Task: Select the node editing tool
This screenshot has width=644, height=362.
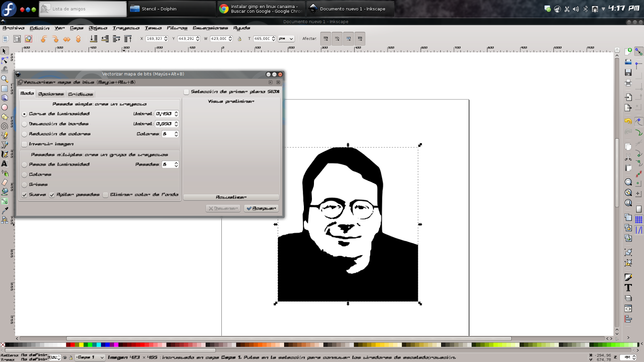Action: click(5, 60)
